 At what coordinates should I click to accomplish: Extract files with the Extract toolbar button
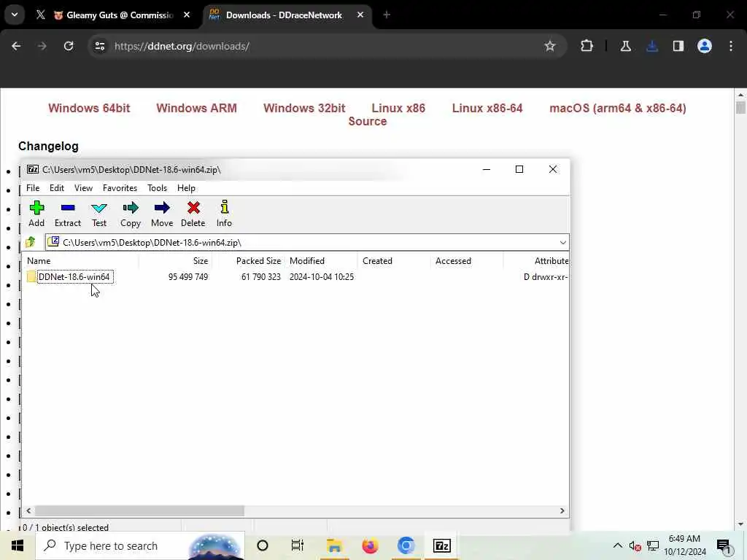click(68, 214)
